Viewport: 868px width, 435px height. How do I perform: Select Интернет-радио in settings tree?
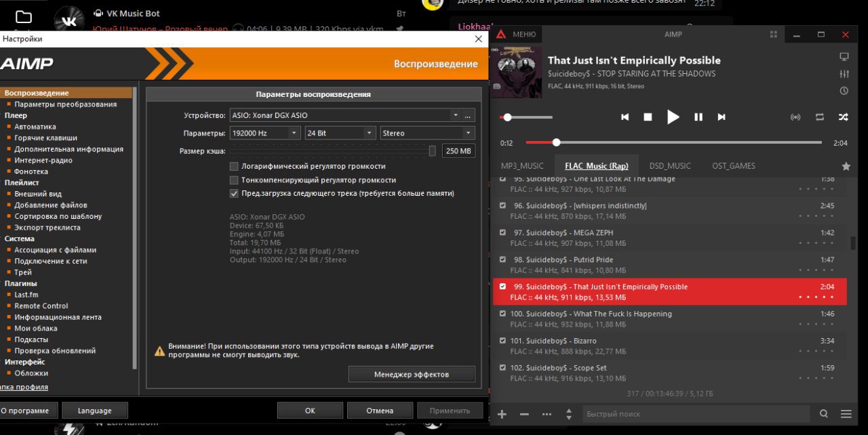point(43,160)
